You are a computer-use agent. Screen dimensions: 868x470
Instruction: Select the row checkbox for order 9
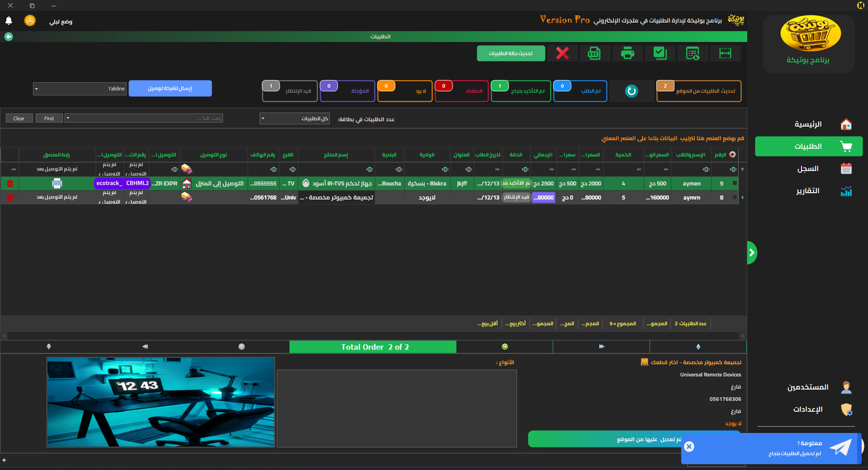tap(735, 183)
